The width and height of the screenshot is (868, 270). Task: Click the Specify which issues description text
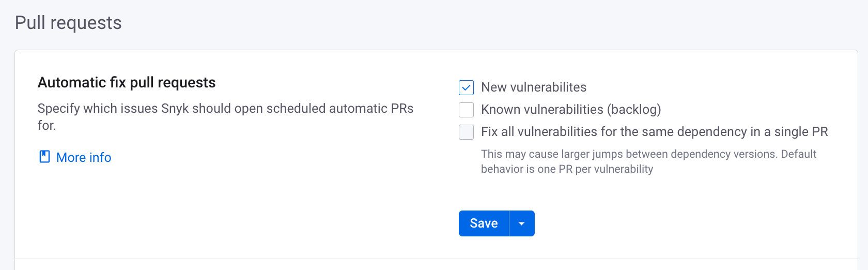pyautogui.click(x=226, y=117)
